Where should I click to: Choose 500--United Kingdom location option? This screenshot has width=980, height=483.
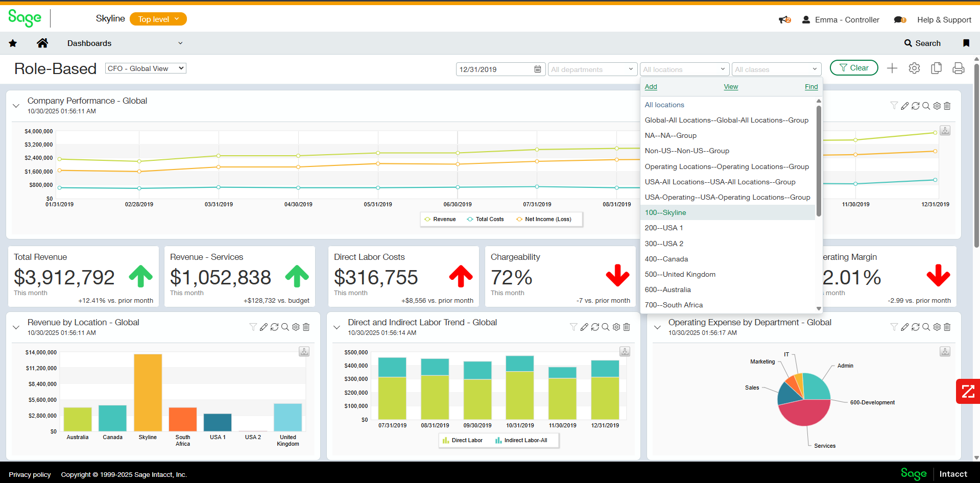pyautogui.click(x=680, y=274)
